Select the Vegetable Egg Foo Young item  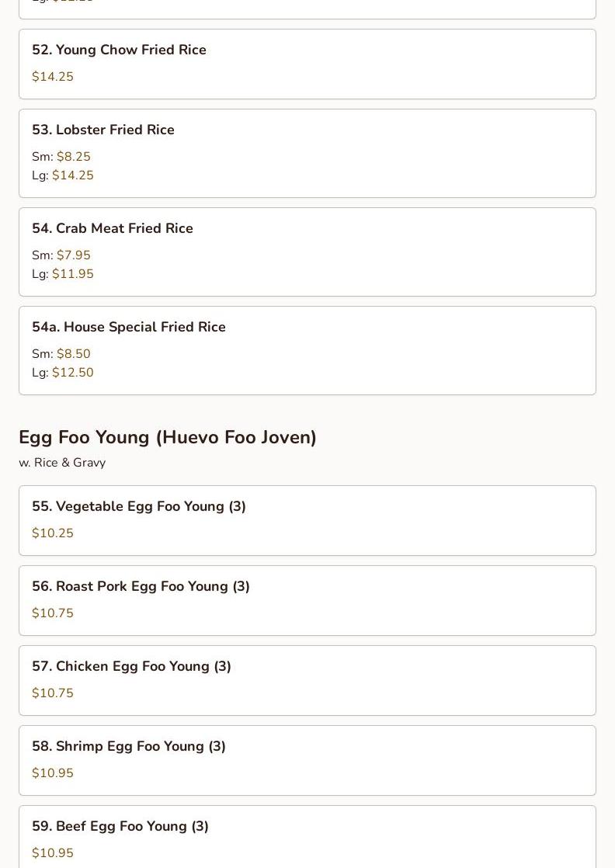tap(139, 506)
